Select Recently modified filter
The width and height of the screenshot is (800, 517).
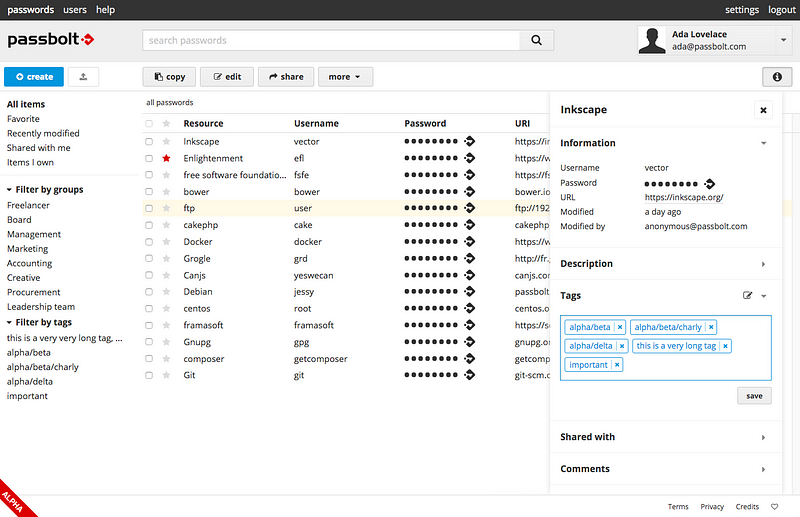coord(43,133)
